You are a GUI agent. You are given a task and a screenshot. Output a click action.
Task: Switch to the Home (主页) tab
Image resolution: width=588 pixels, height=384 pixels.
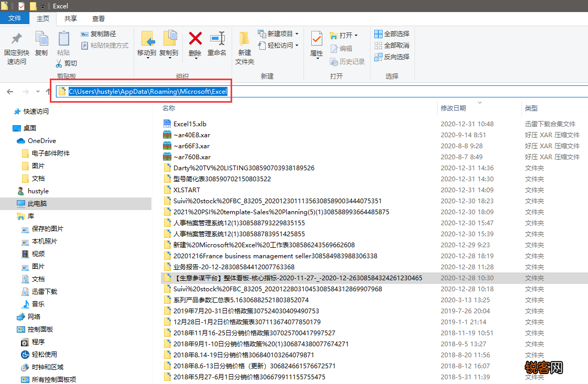43,19
